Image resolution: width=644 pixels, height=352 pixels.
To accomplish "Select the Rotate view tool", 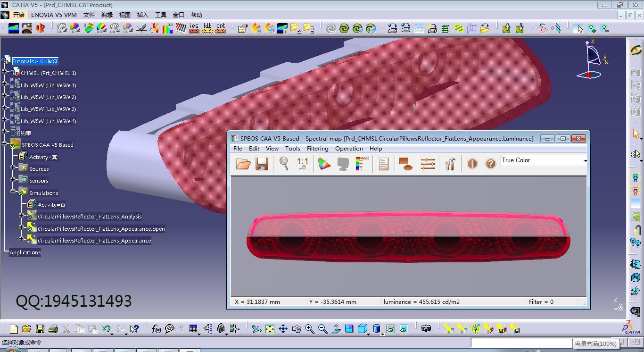I will click(296, 329).
